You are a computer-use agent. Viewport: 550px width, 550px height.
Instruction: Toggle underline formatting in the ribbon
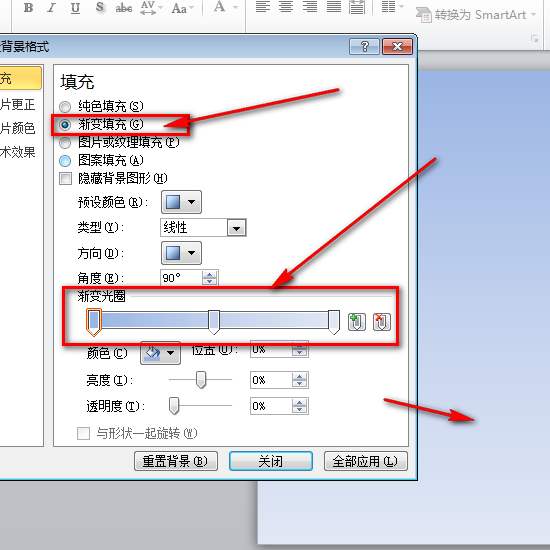pos(75,7)
